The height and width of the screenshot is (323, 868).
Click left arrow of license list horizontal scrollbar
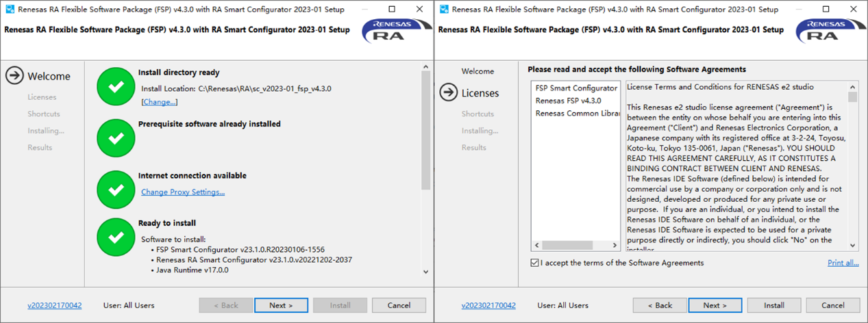[x=536, y=245]
